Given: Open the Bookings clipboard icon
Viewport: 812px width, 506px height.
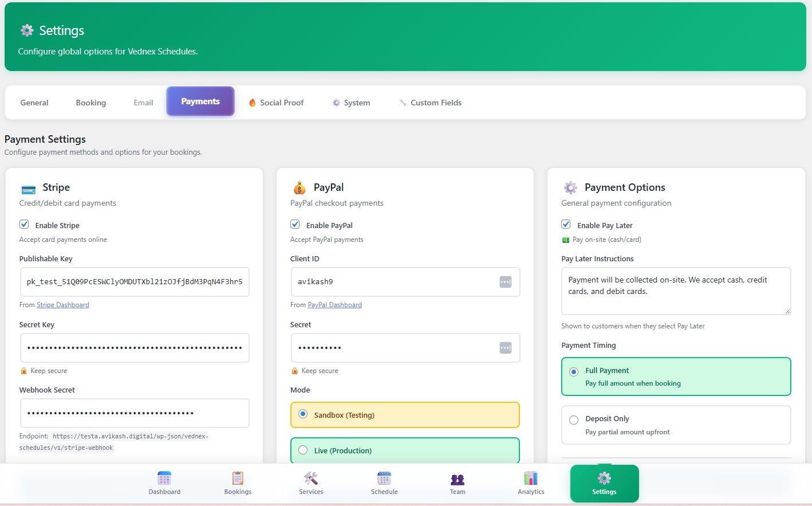Looking at the screenshot, I should [238, 478].
